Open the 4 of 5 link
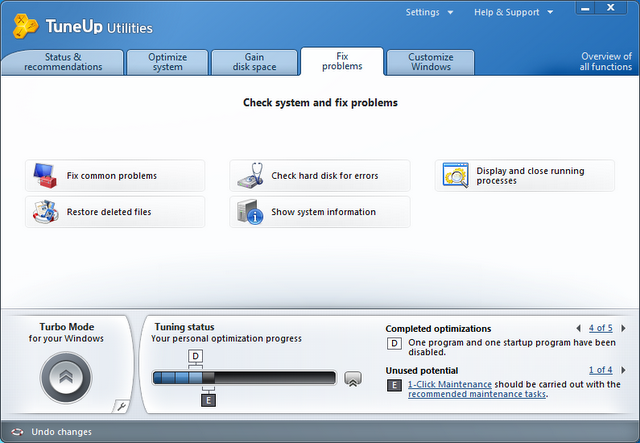The image size is (640, 443). point(600,328)
